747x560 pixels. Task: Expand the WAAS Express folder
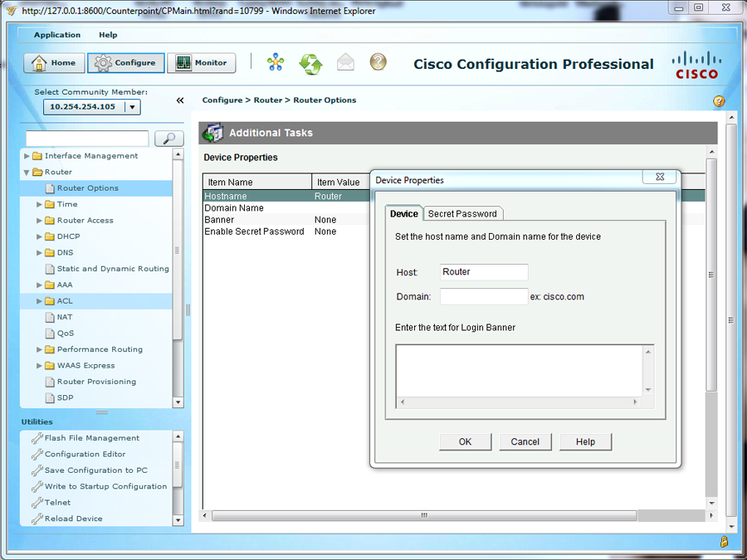click(x=39, y=366)
